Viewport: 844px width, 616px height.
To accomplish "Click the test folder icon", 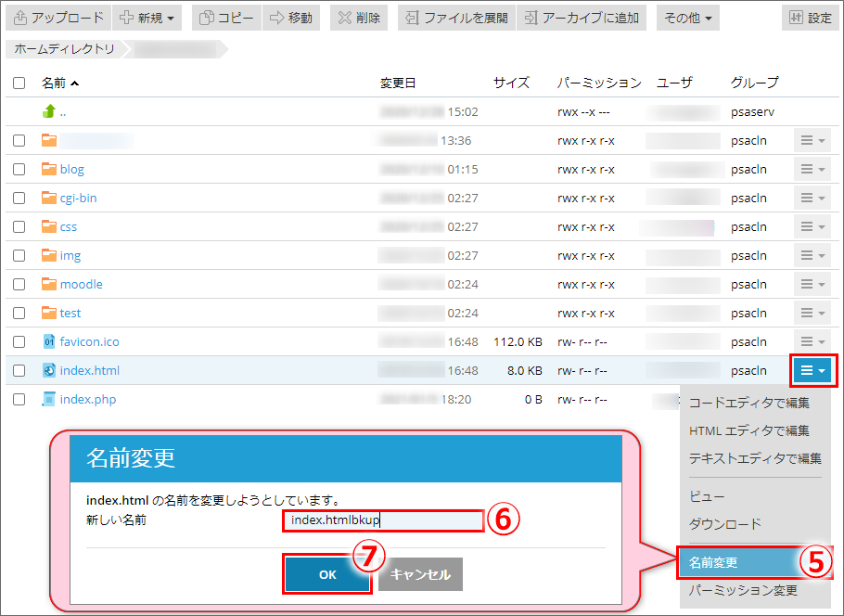I will coord(49,313).
